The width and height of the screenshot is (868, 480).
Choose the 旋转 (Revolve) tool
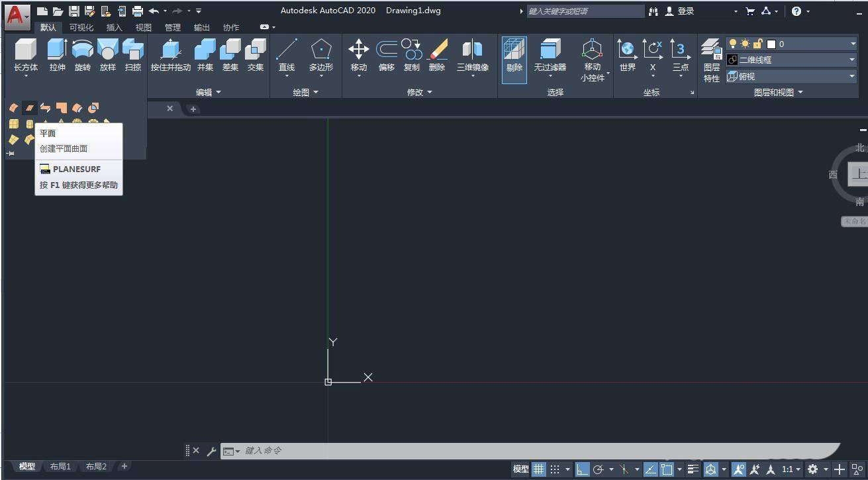[x=82, y=56]
